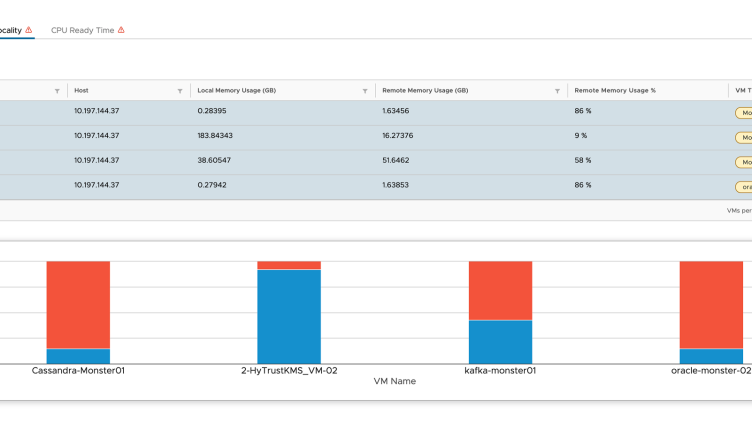Image resolution: width=752 pixels, height=423 pixels.
Task: Open filter for Local Memory Usage column
Action: click(365, 91)
